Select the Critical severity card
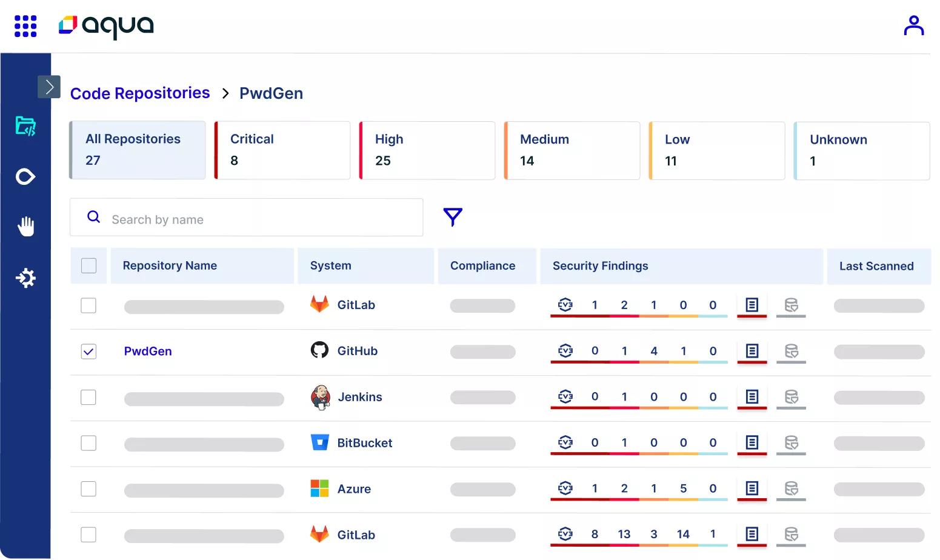 pos(282,150)
